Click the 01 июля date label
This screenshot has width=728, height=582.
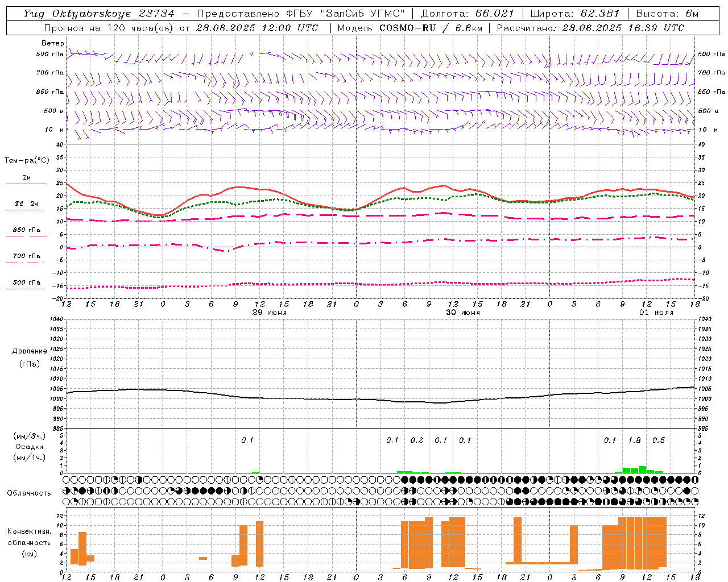click(656, 313)
